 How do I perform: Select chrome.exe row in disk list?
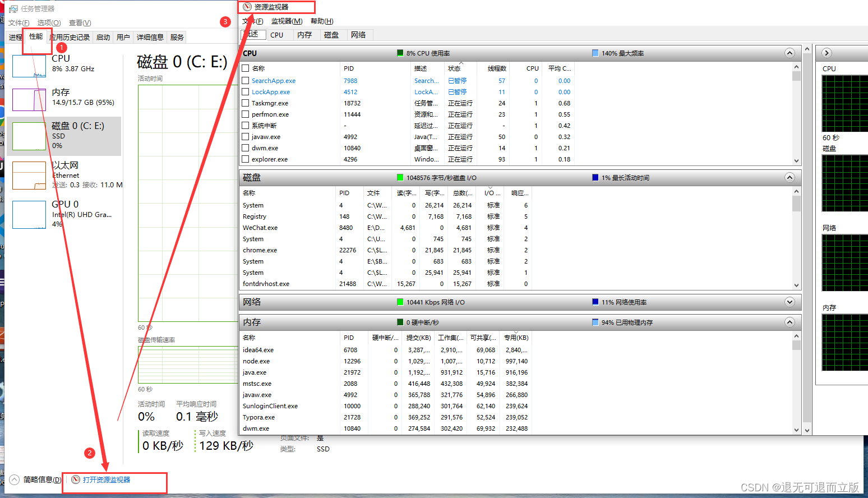pos(386,250)
